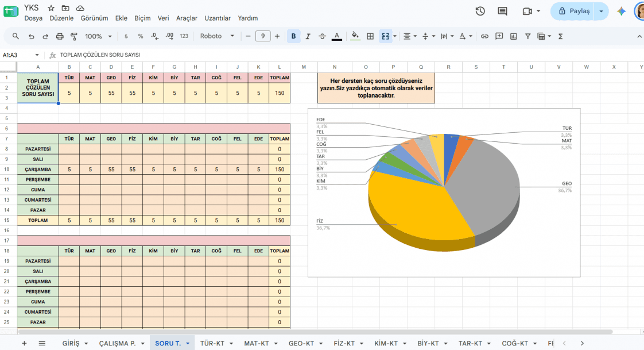This screenshot has height=350, width=644.
Task: Print the spreadsheet
Action: coord(60,36)
